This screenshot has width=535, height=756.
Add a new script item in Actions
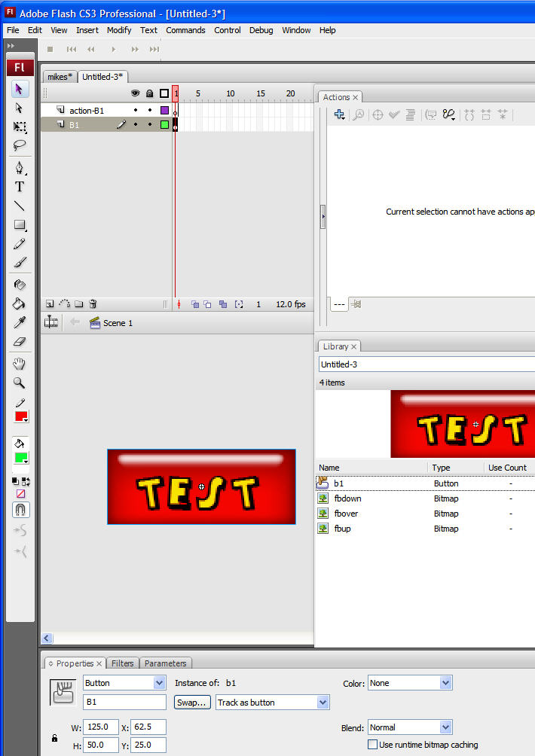[339, 114]
